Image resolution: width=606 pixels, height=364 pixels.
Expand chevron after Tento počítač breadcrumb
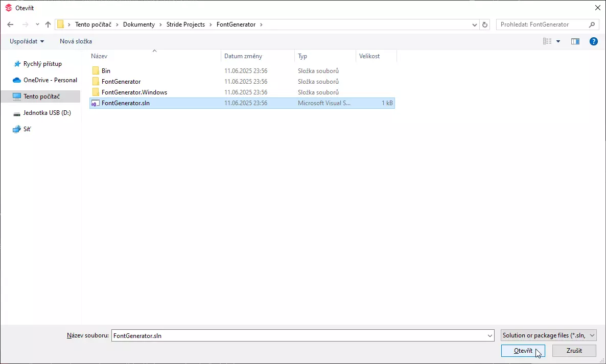point(117,25)
